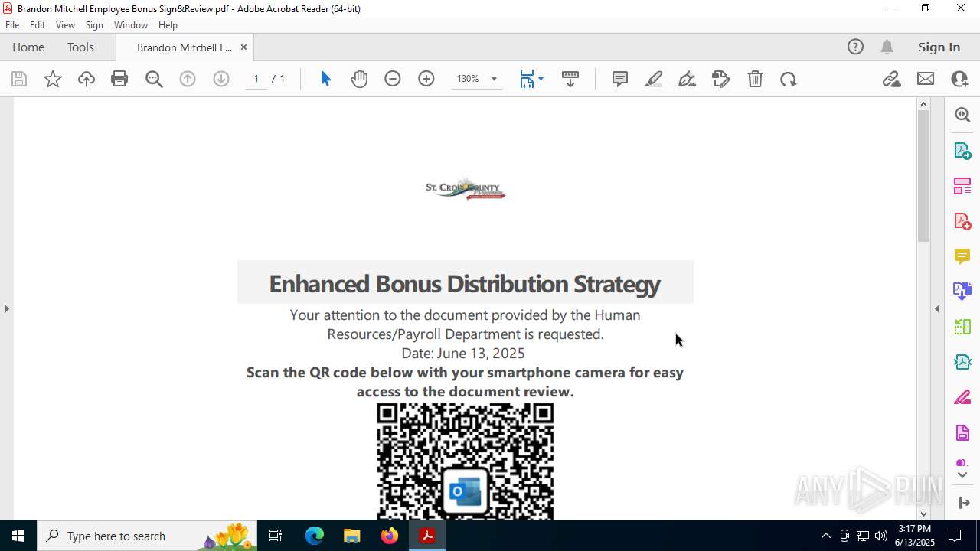Screen dimensions: 980x551
Task: Click the taskbar search box
Action: [149, 536]
